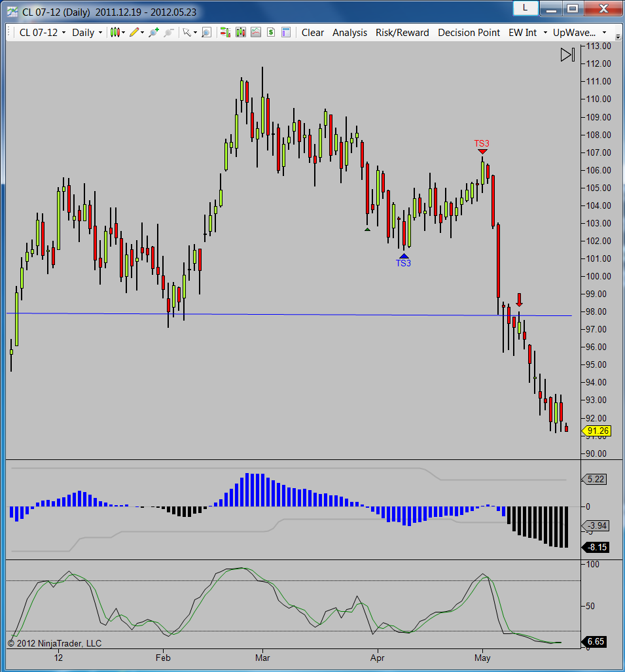The height and width of the screenshot is (672, 625).
Task: Open the Daily interval dropdown
Action: 87,33
